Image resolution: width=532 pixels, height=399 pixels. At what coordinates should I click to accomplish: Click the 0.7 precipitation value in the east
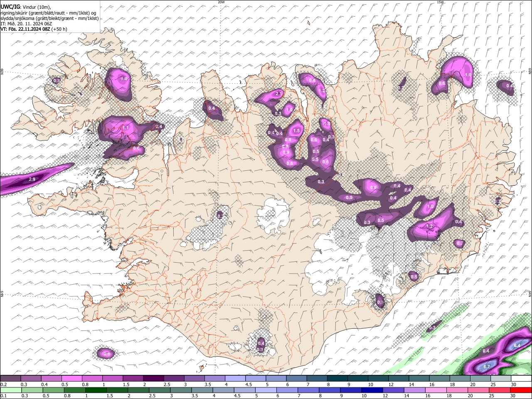[x=460, y=243]
